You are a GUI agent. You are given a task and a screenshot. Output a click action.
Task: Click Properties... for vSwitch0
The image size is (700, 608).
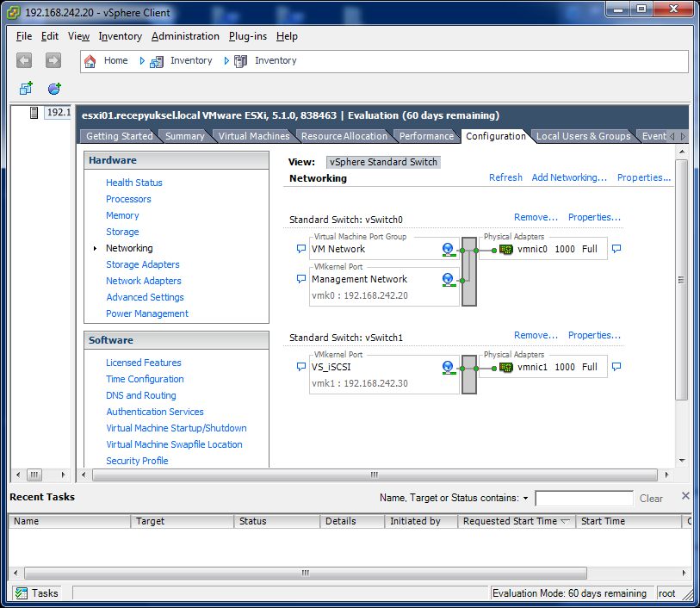tap(594, 217)
